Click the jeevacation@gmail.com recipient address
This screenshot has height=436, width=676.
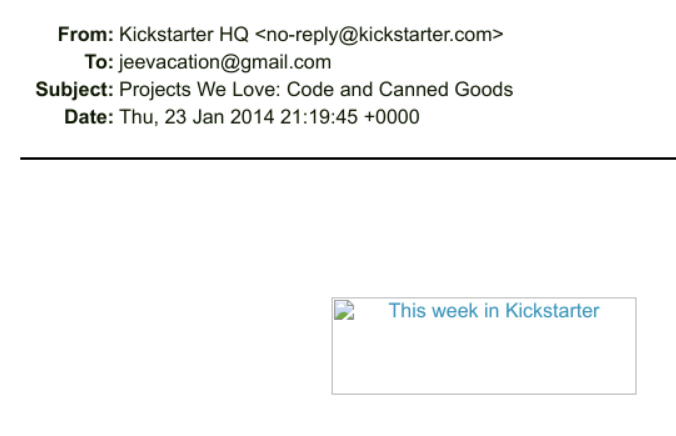coord(225,62)
